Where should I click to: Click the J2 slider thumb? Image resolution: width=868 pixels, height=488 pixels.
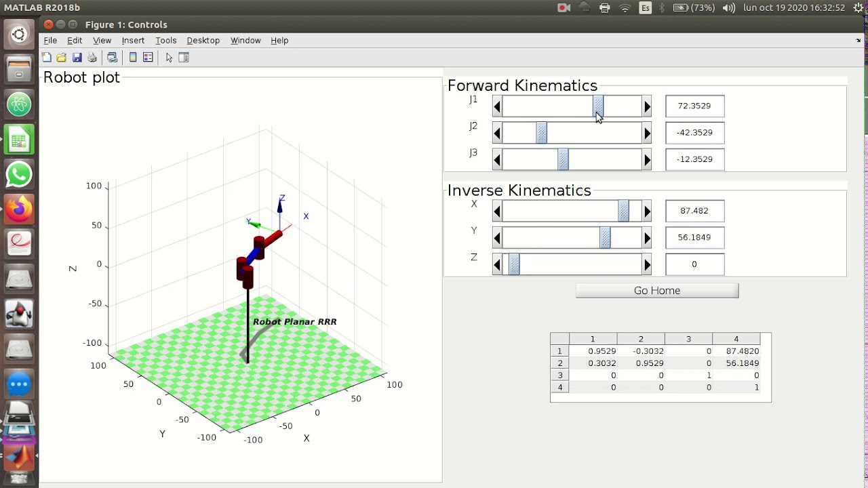pos(541,133)
